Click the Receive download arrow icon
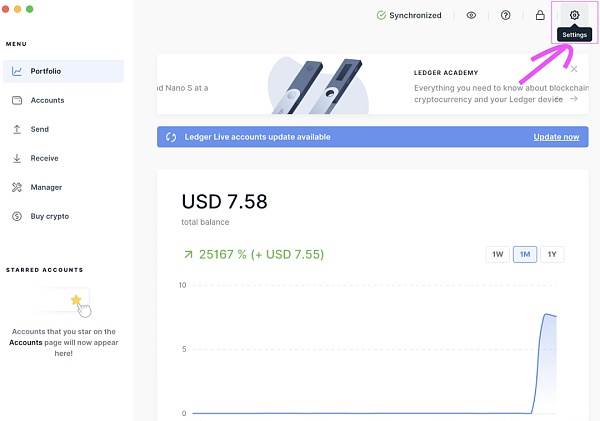 17,158
